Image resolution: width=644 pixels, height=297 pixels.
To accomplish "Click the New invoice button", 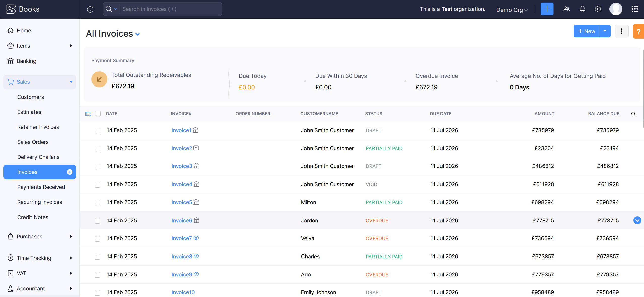I will pos(586,31).
